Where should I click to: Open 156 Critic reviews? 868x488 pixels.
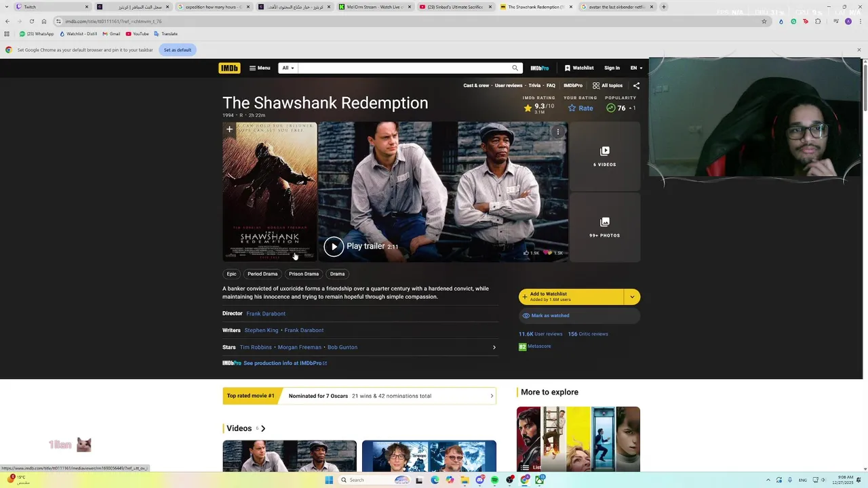(588, 334)
